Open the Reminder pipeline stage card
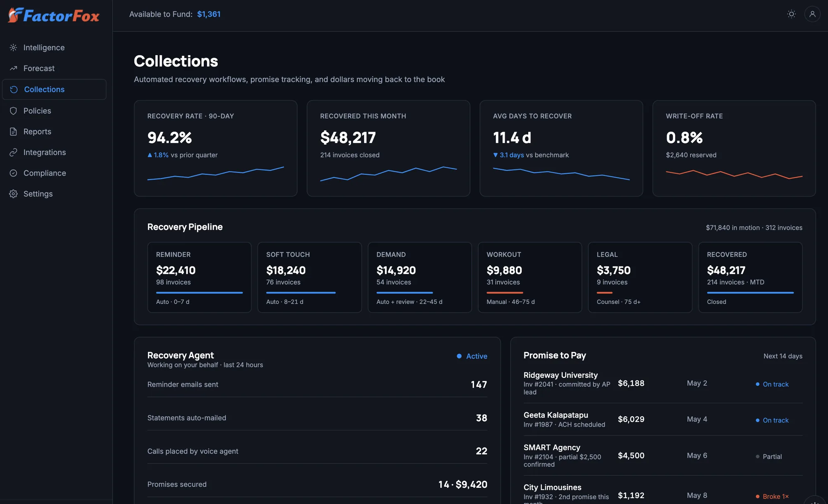 click(200, 277)
